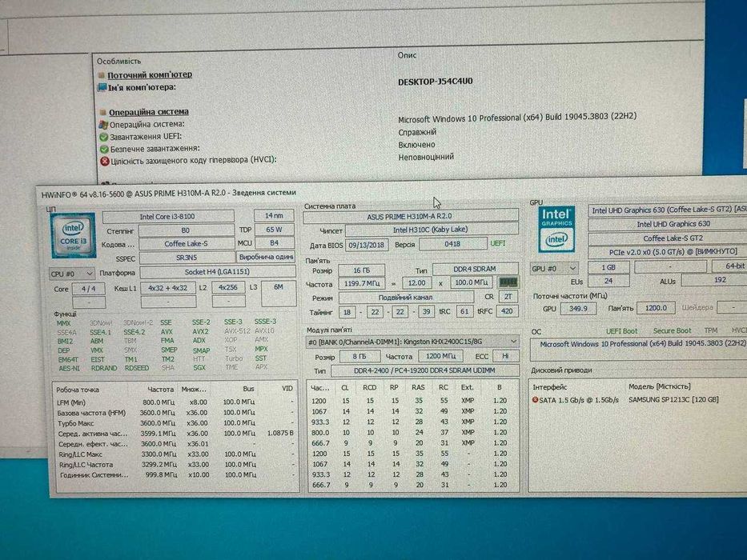747x560 pixels.
Task: Click the DDR4-2400 / PC4-19200 module type field
Action: 425,370
